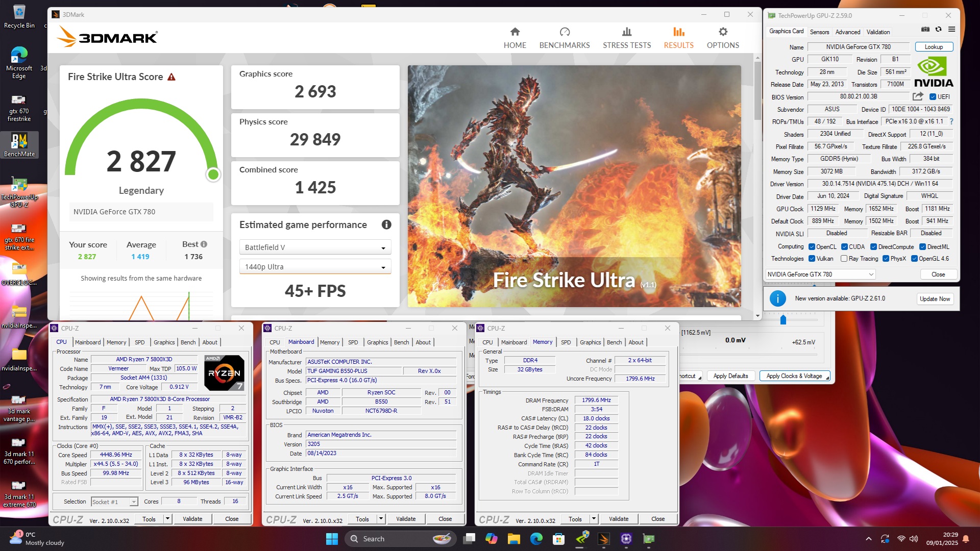
Task: Toggle the Ray Tracing checkbox in GPU-Z
Action: tap(844, 259)
